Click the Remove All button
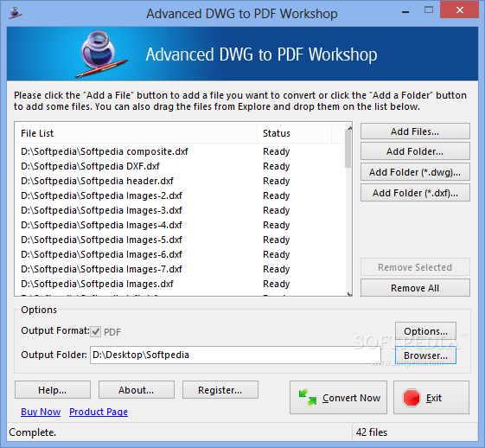Image resolution: width=485 pixels, height=448 pixels. click(x=415, y=288)
